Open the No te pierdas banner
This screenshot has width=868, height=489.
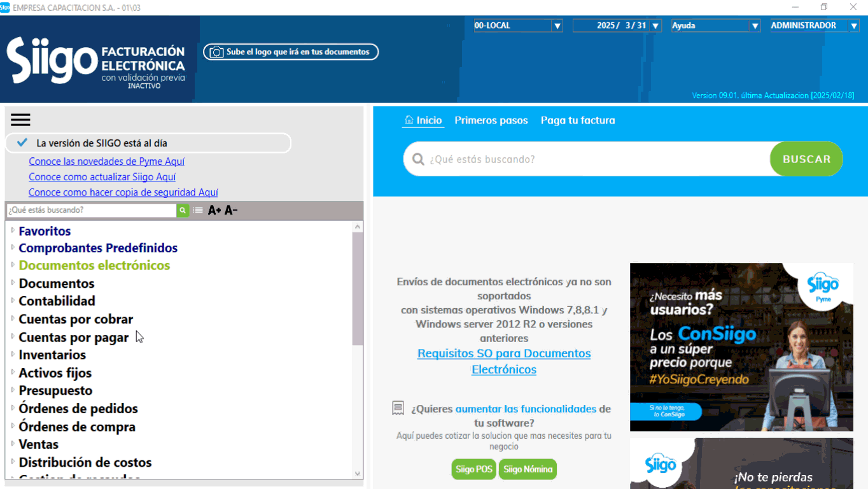coord(741,463)
